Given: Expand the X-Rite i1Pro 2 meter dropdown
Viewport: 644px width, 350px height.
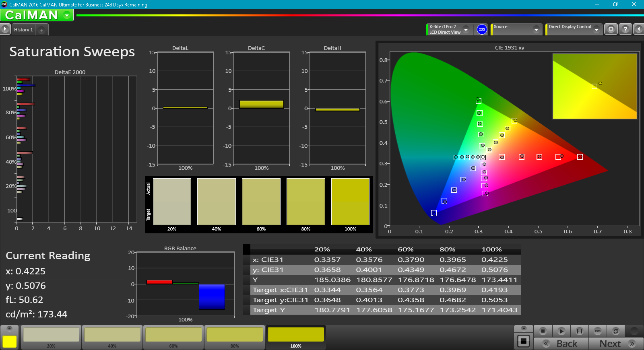Looking at the screenshot, I should [x=466, y=29].
